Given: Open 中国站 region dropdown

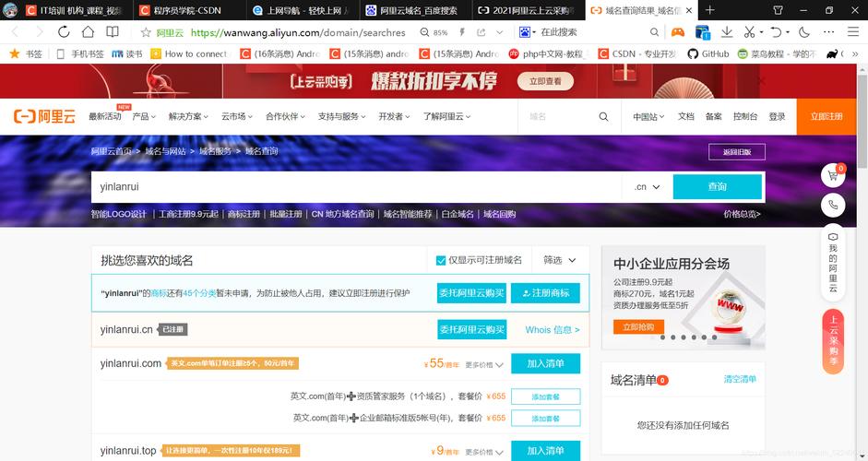Looking at the screenshot, I should click(648, 116).
